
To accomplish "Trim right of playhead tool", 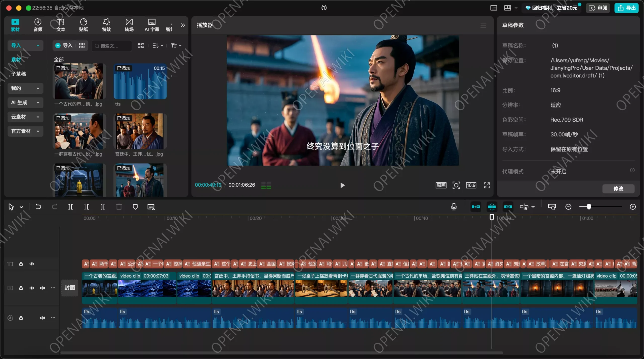I will pos(103,207).
